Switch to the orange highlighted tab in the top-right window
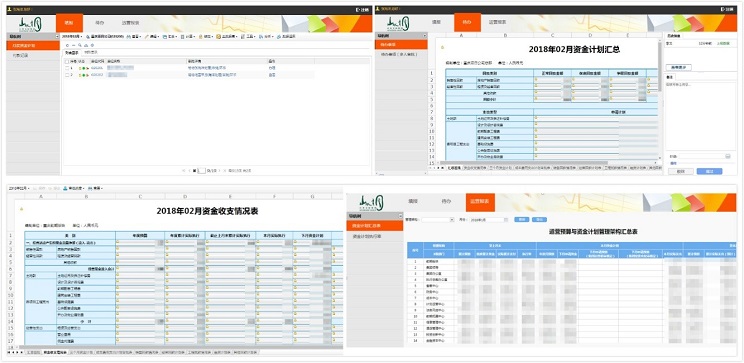Viewport: 744px width, 363px height. point(464,22)
